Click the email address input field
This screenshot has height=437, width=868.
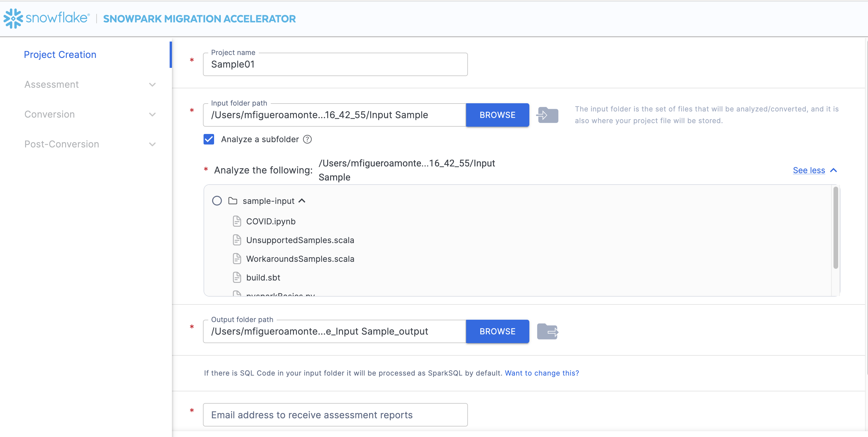pyautogui.click(x=335, y=415)
